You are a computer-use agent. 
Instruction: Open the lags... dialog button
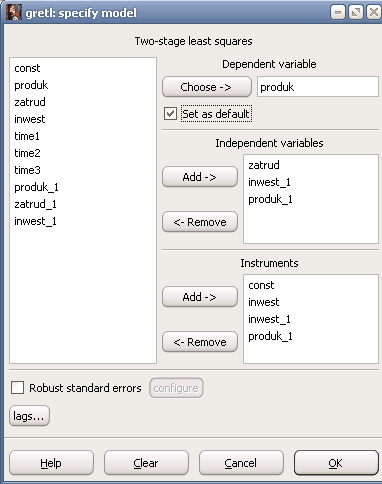(29, 416)
